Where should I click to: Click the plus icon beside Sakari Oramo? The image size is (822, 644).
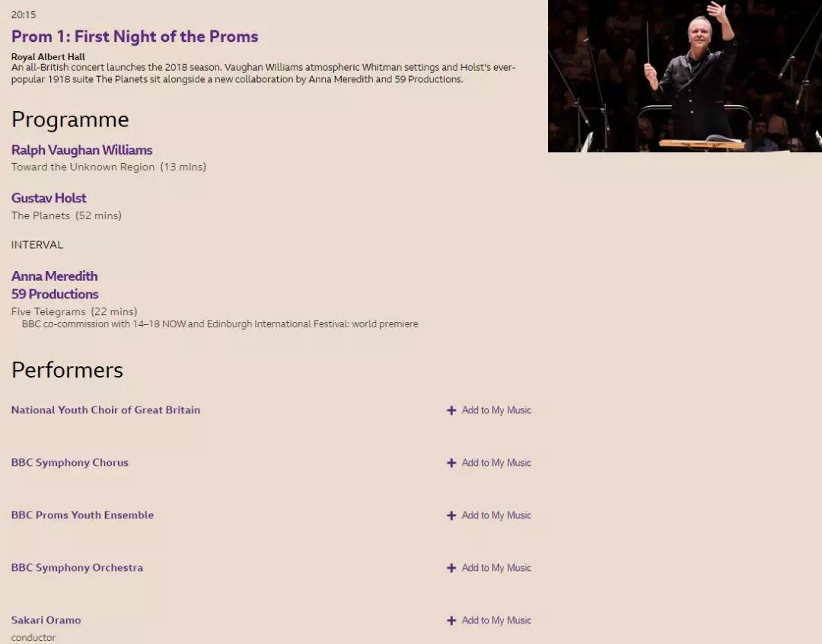[451, 620]
